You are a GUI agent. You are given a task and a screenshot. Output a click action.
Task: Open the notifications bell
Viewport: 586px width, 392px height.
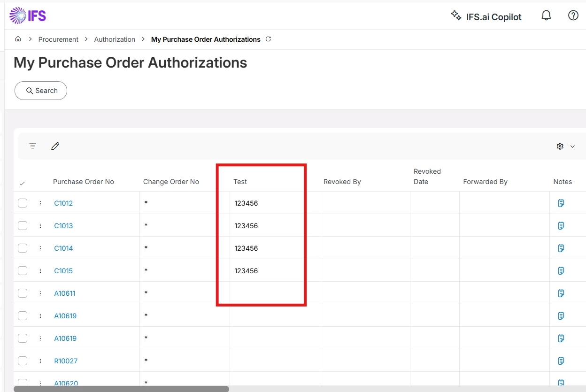(x=546, y=15)
